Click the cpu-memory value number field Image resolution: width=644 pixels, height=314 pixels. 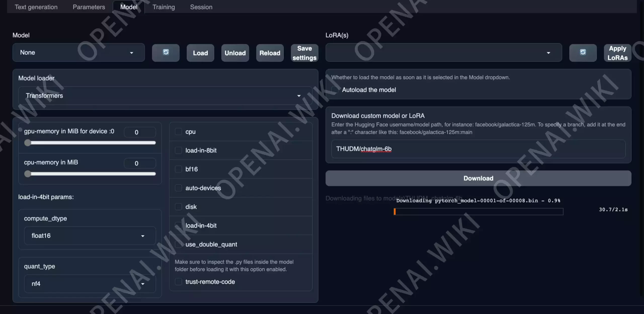click(140, 163)
